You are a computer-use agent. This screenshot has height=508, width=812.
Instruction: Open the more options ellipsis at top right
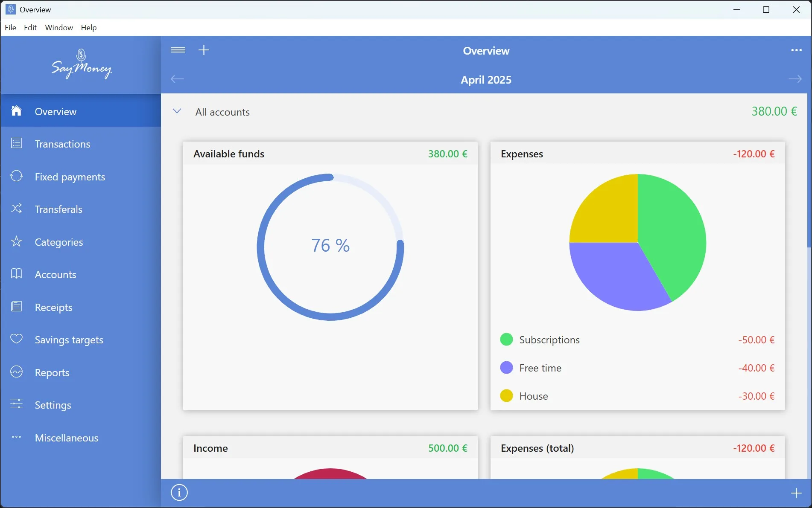tap(796, 50)
